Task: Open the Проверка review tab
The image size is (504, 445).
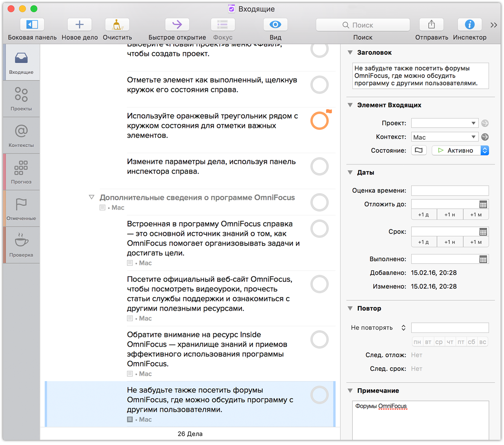Action: click(21, 245)
